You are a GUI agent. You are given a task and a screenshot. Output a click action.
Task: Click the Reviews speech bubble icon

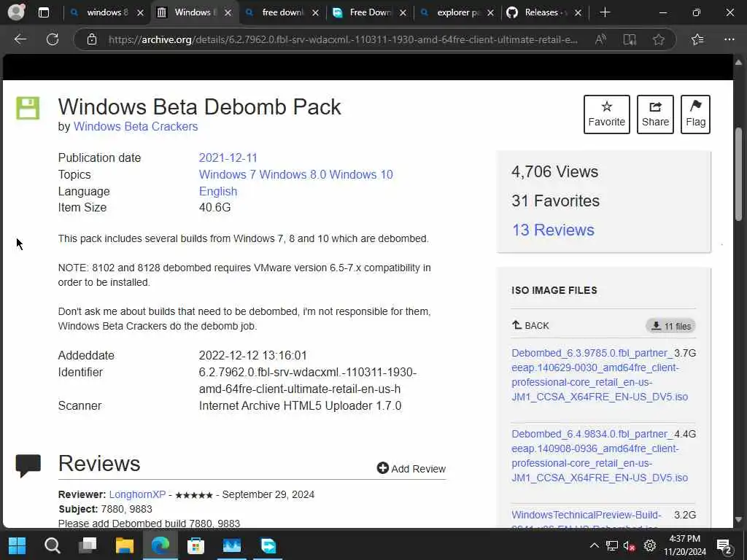click(x=28, y=466)
